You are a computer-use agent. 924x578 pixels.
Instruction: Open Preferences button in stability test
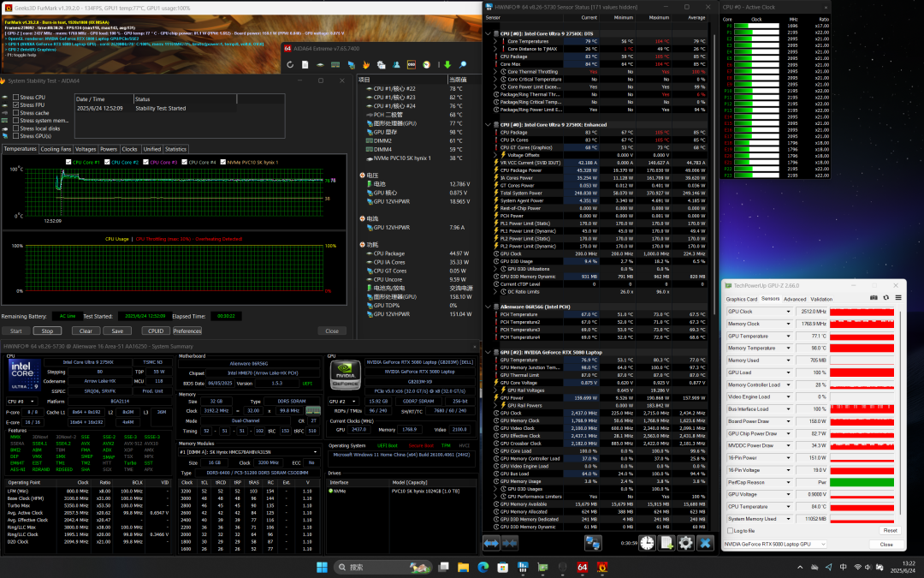(x=187, y=331)
